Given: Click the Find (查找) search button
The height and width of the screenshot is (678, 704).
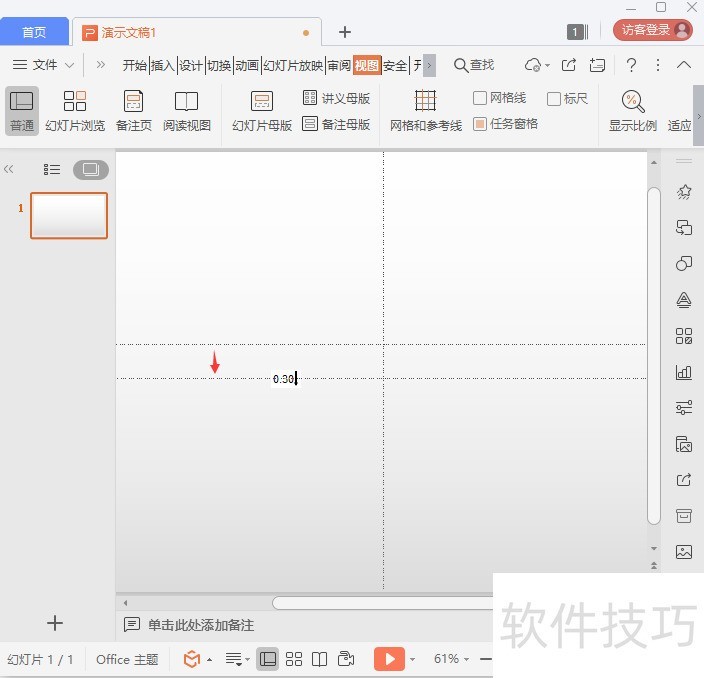Looking at the screenshot, I should [x=474, y=65].
